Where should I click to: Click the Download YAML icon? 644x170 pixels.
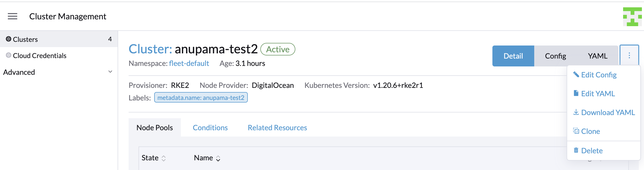[x=576, y=112]
